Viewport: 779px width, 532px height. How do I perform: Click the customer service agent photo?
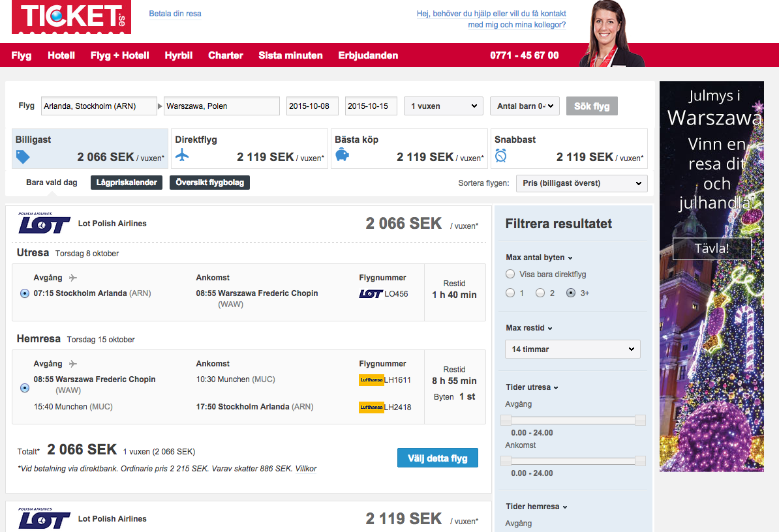click(611, 34)
